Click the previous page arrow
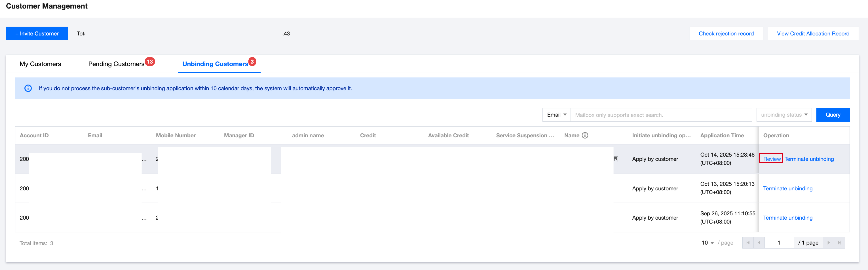The width and height of the screenshot is (868, 270). [759, 243]
